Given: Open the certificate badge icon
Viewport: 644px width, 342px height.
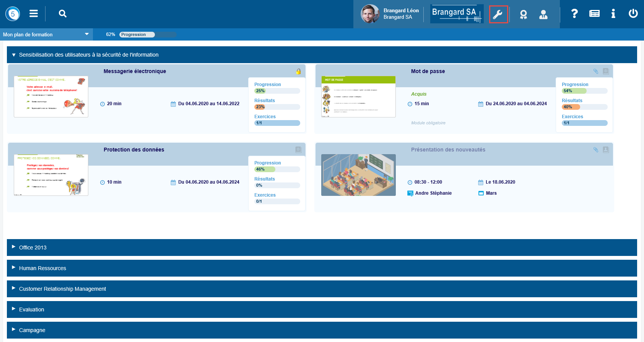Looking at the screenshot, I should (523, 15).
